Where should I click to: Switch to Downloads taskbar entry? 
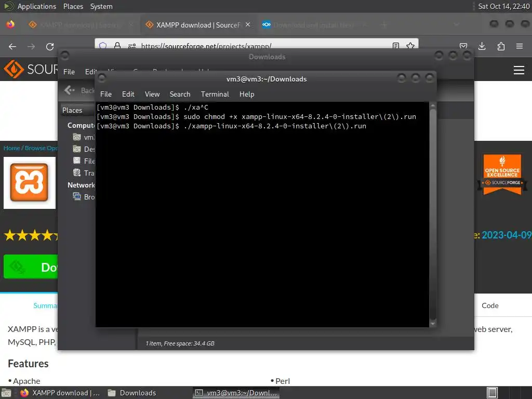click(x=131, y=393)
